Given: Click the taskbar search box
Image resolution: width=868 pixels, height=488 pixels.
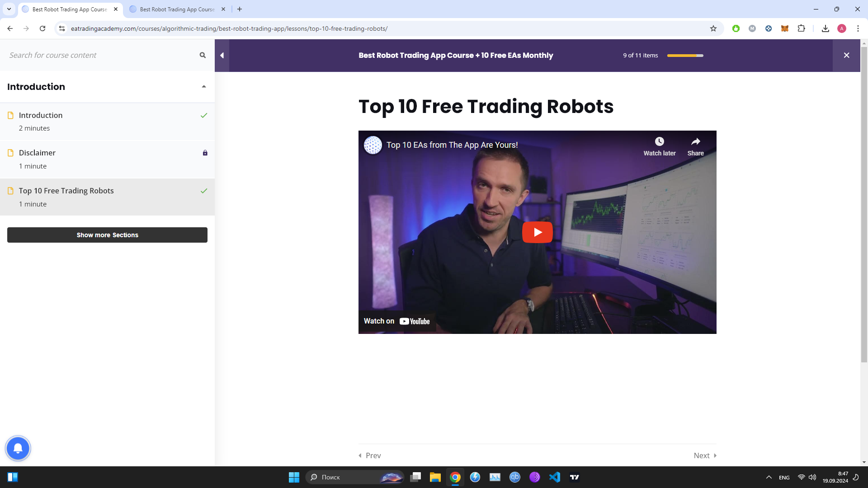Looking at the screenshot, I should coord(355,477).
